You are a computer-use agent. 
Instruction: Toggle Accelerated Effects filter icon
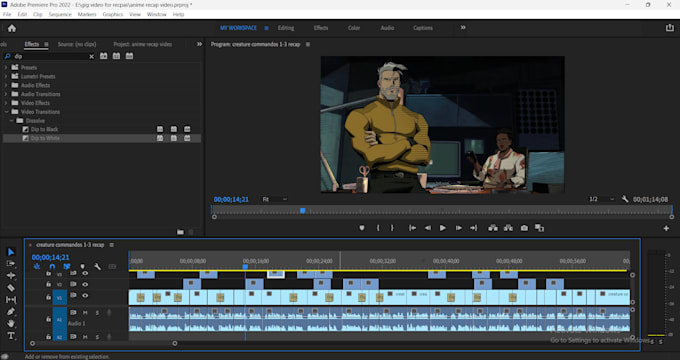click(x=104, y=56)
